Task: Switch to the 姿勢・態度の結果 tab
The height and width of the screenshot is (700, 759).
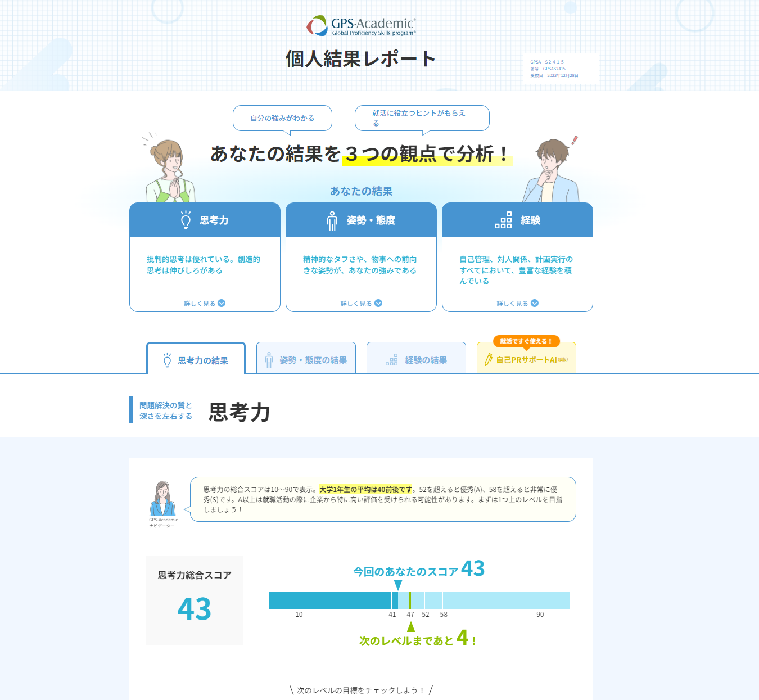Action: coord(306,359)
